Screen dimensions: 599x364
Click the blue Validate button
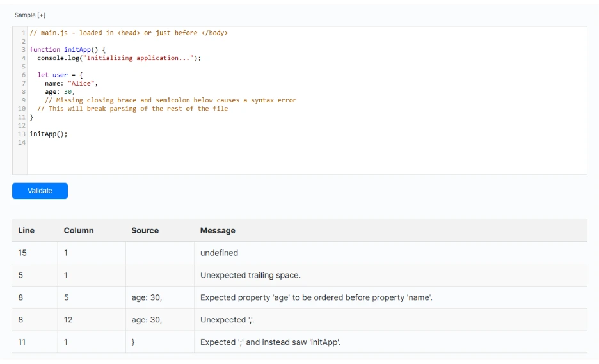40,191
